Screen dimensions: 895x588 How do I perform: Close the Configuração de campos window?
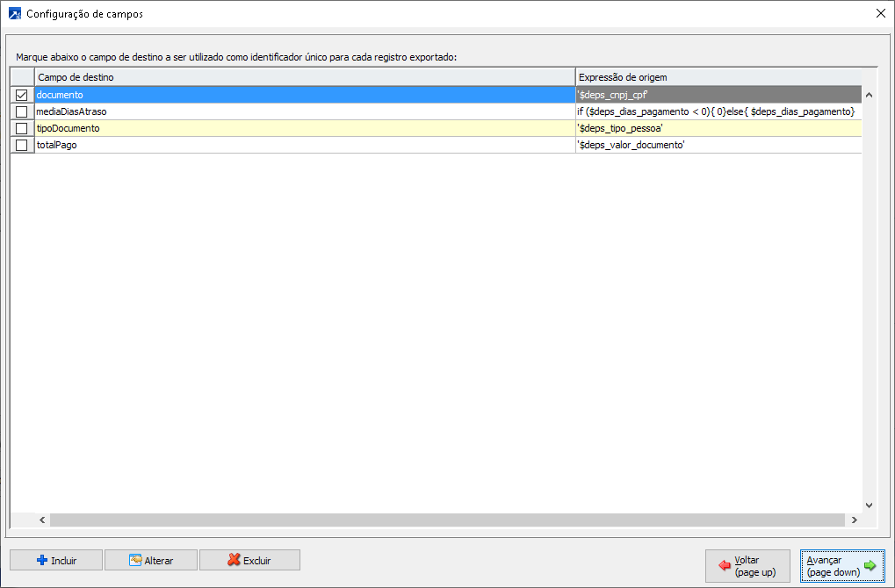[881, 14]
